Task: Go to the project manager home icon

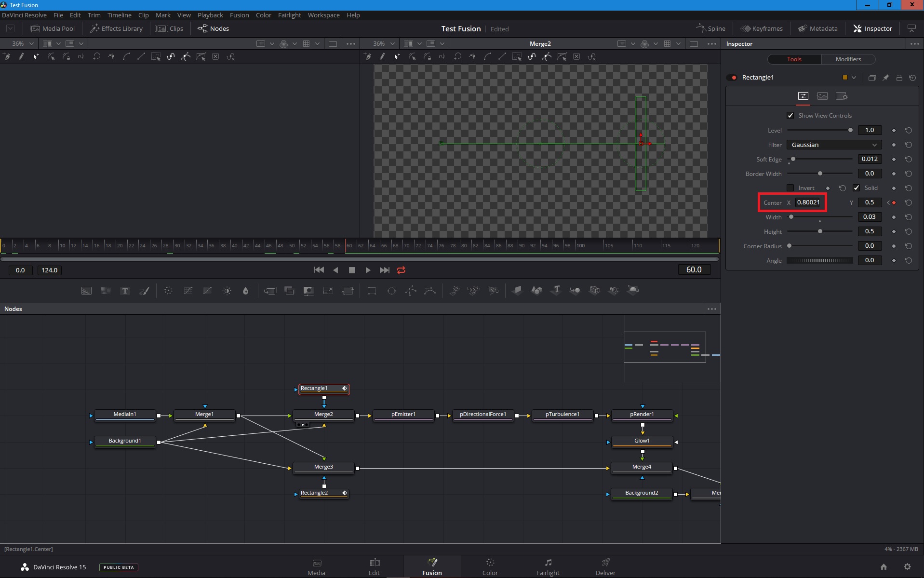Action: pyautogui.click(x=884, y=567)
